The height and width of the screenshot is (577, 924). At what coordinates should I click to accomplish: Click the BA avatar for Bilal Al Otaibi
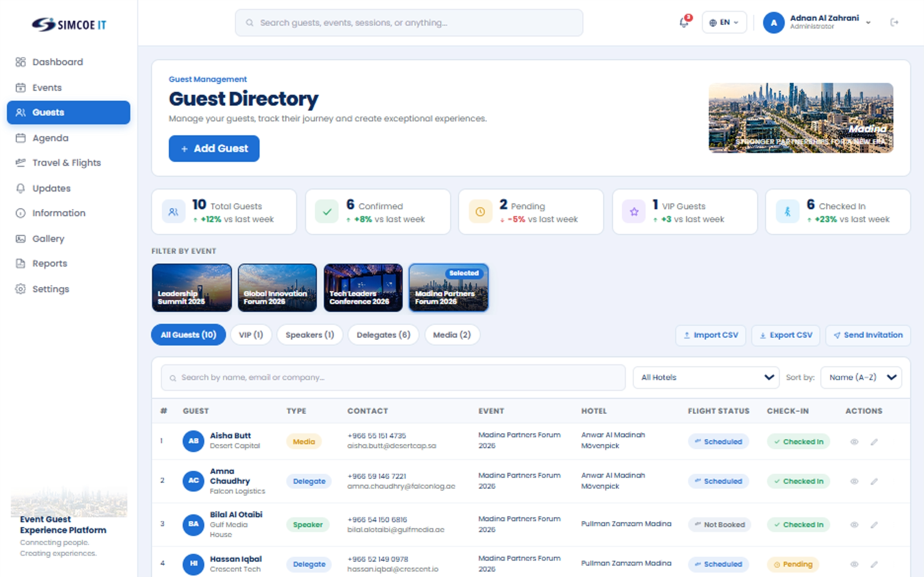193,524
